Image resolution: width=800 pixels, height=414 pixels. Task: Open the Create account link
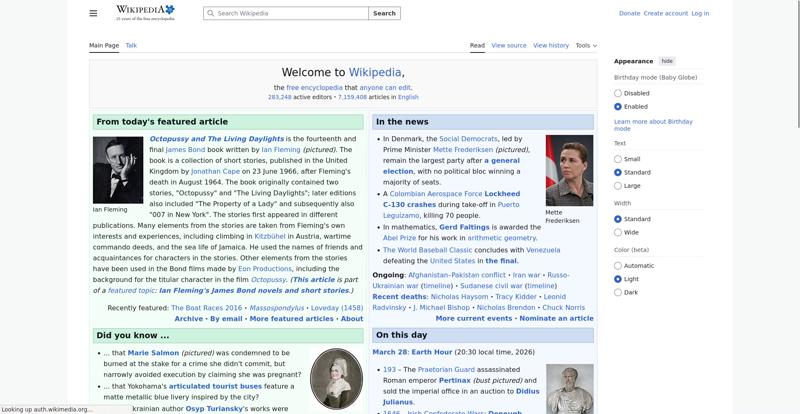point(665,14)
